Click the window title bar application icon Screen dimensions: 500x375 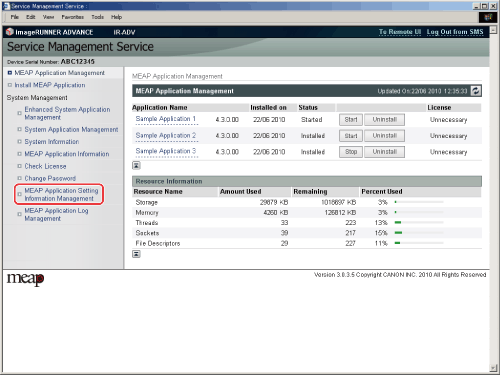pyautogui.click(x=6, y=6)
